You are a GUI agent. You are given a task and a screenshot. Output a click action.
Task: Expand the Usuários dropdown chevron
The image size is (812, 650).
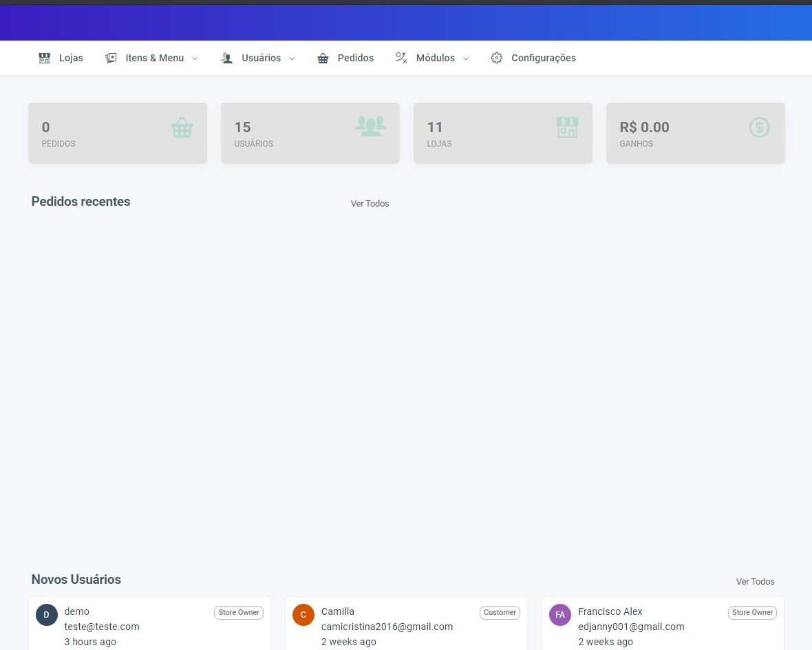[292, 59]
